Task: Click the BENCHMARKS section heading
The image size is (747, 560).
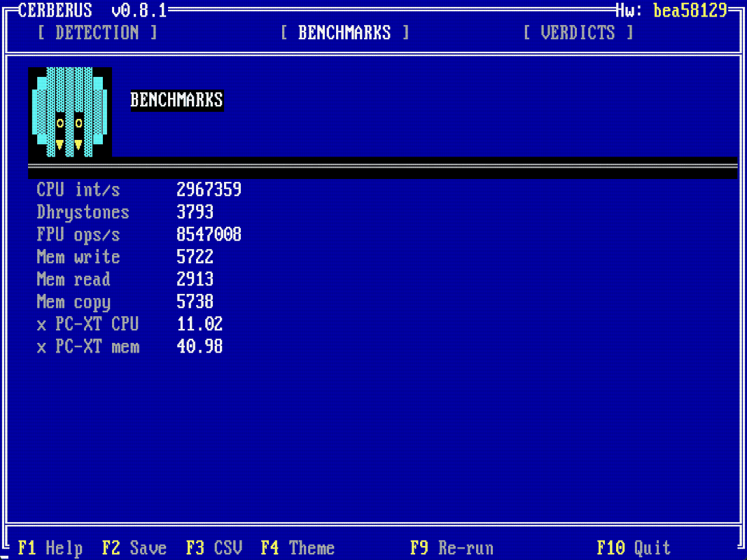Action: (x=176, y=100)
